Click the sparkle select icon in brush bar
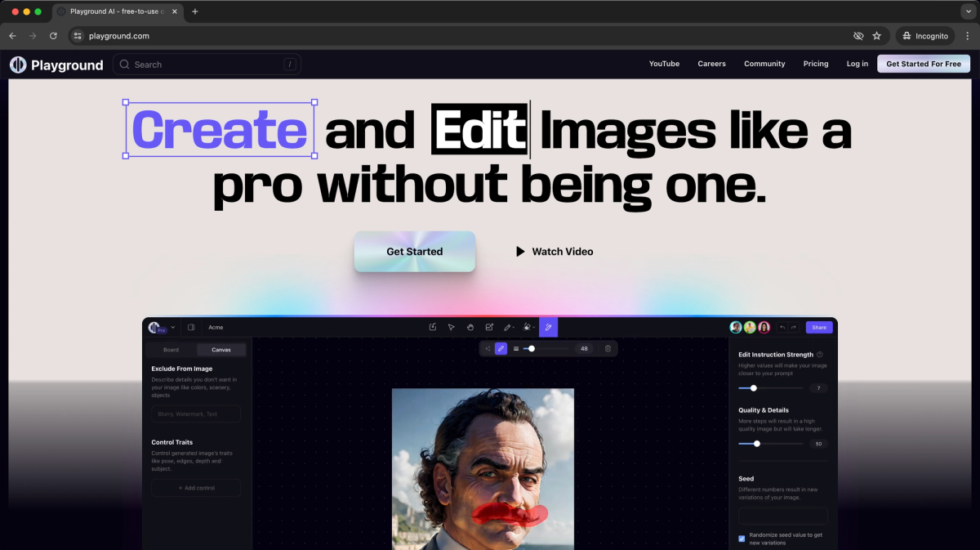The height and width of the screenshot is (550, 980). 488,348
